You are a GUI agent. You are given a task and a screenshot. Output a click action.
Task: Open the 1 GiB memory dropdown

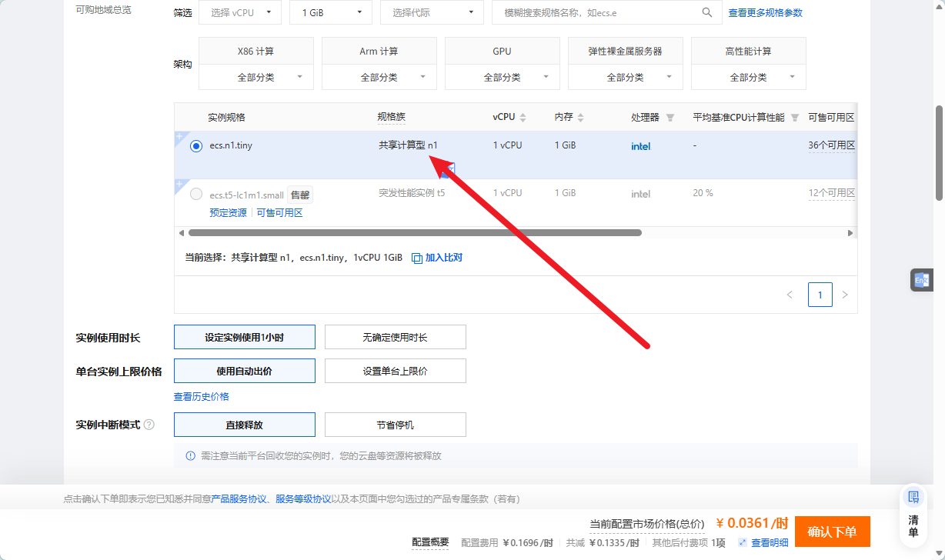331,12
